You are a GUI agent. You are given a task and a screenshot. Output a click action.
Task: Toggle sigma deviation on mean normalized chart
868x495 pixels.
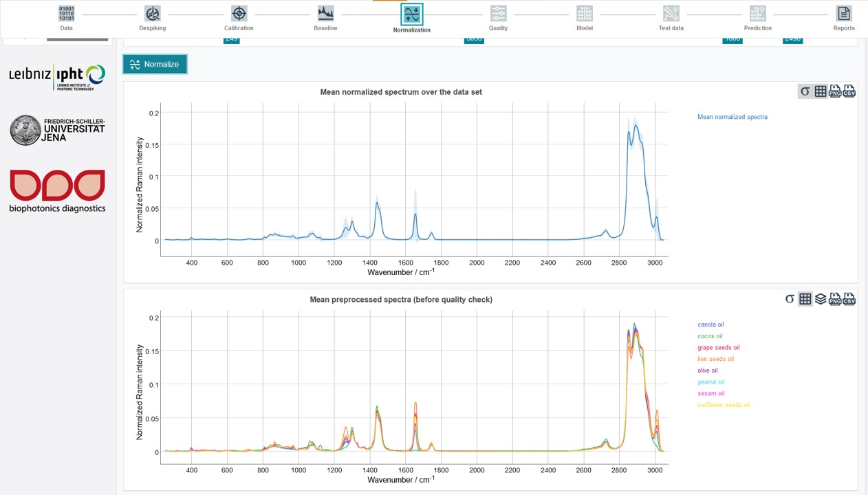tap(805, 91)
